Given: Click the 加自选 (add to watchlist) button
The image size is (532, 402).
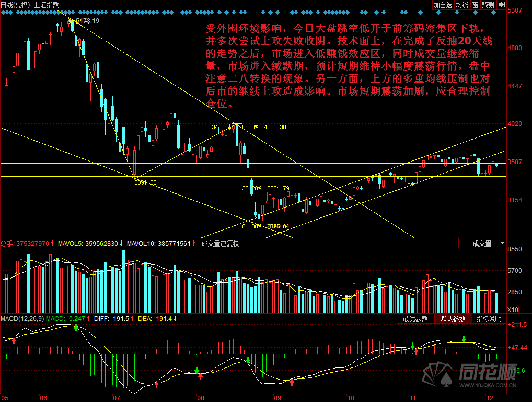Looking at the screenshot, I should (x=442, y=5).
